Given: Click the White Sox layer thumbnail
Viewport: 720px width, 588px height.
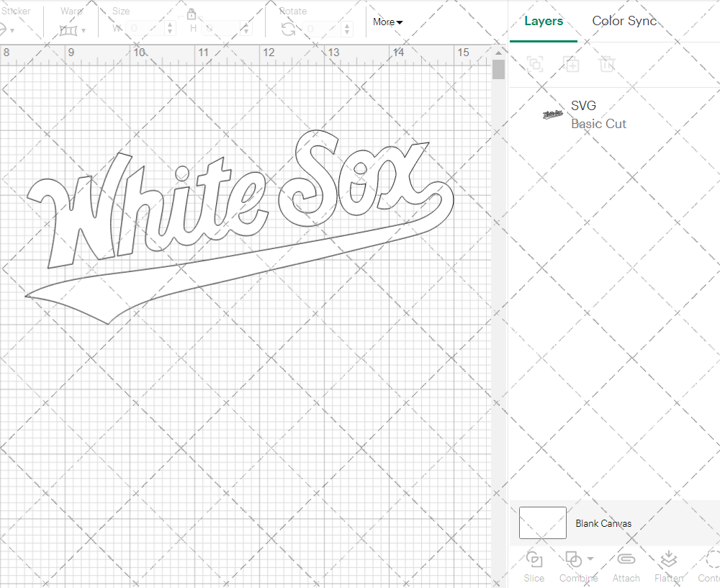Looking at the screenshot, I should click(x=552, y=114).
